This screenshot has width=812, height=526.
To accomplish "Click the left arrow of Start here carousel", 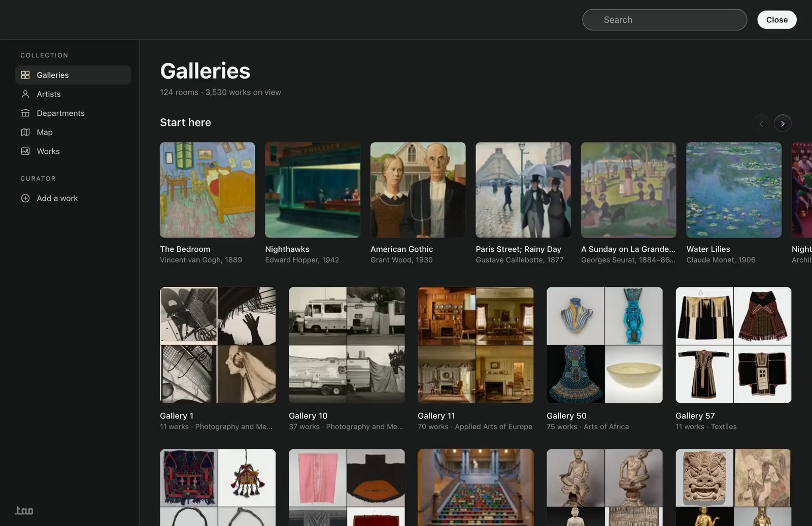I will click(x=761, y=123).
